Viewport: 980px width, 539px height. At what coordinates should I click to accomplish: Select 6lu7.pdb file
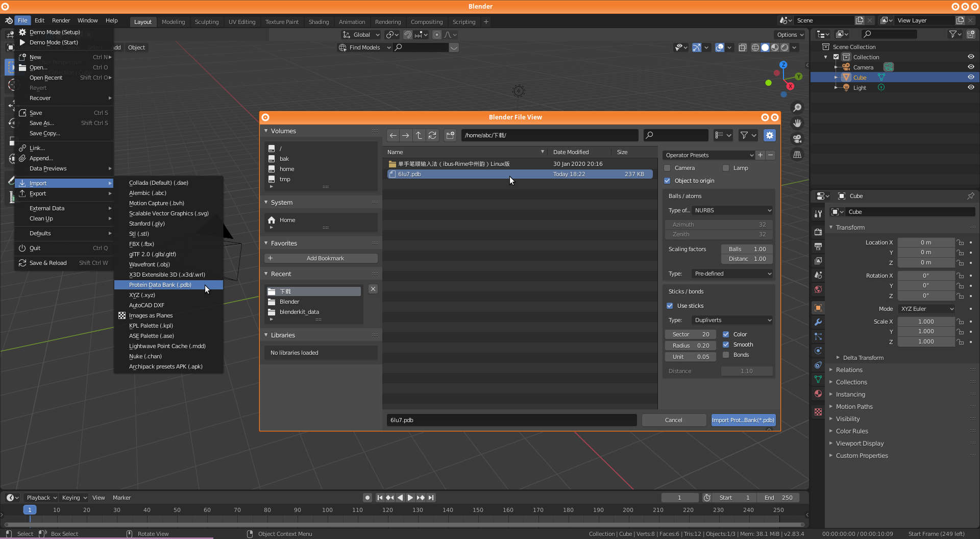520,174
